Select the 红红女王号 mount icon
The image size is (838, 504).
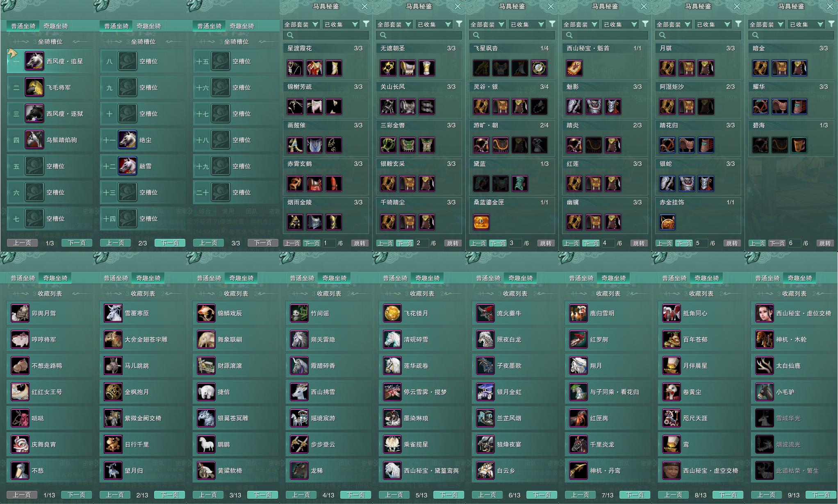pos(20,392)
